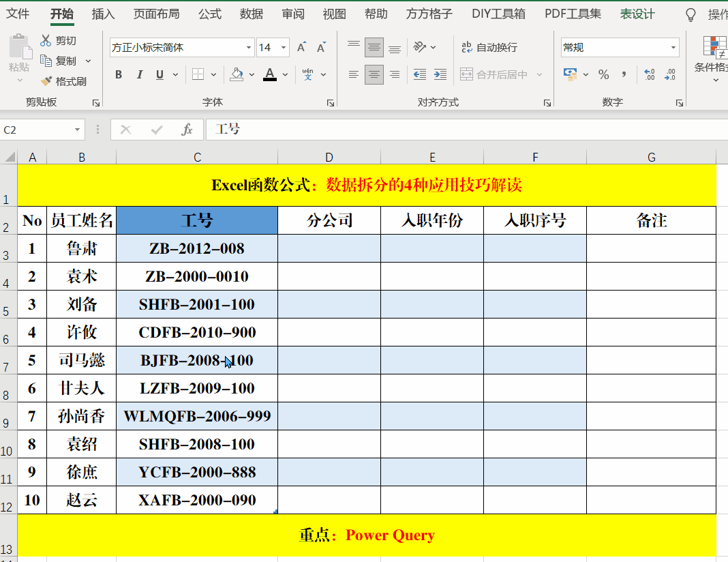
Task: Toggle Bold formatting
Action: pos(119,74)
